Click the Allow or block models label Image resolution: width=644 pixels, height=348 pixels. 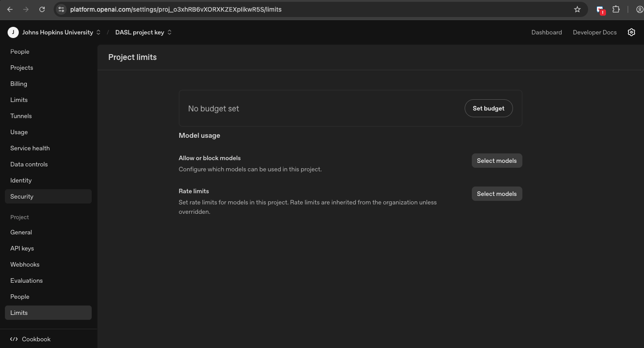[x=210, y=158]
